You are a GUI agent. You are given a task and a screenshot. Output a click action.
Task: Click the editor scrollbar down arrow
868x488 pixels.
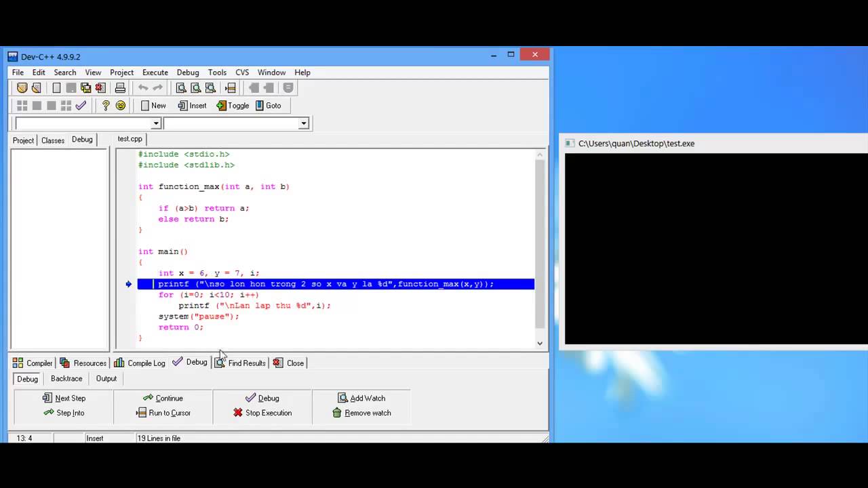(x=540, y=343)
